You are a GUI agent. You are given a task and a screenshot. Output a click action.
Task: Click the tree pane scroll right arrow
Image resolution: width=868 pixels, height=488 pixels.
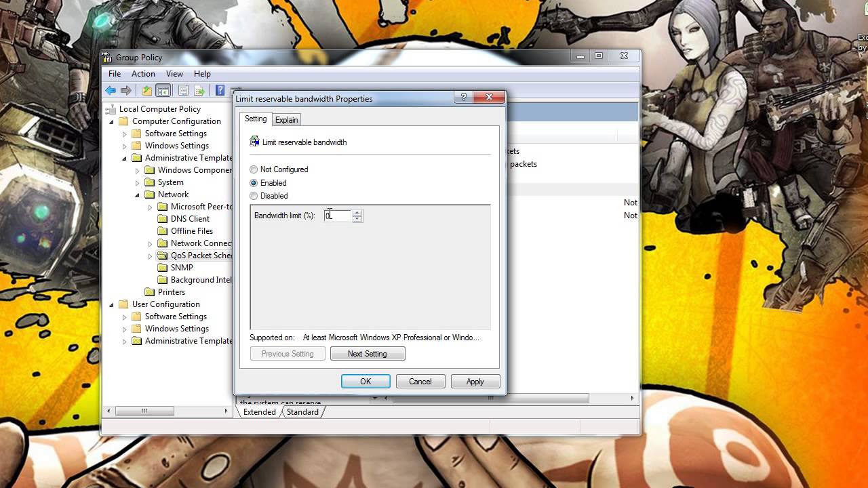pyautogui.click(x=226, y=411)
